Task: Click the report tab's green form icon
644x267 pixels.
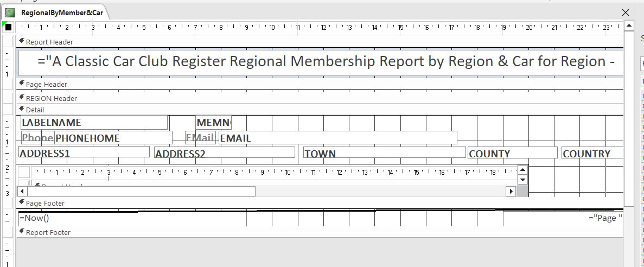Action: (10, 12)
